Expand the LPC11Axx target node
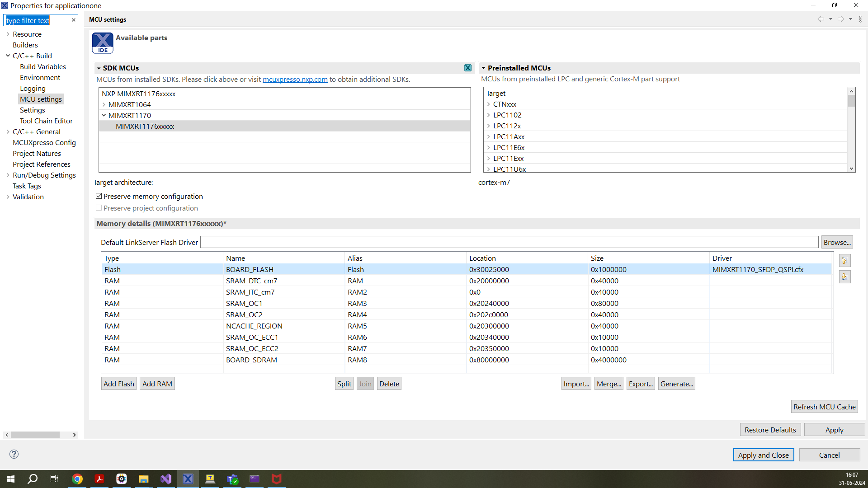The height and width of the screenshot is (488, 868). coord(489,136)
